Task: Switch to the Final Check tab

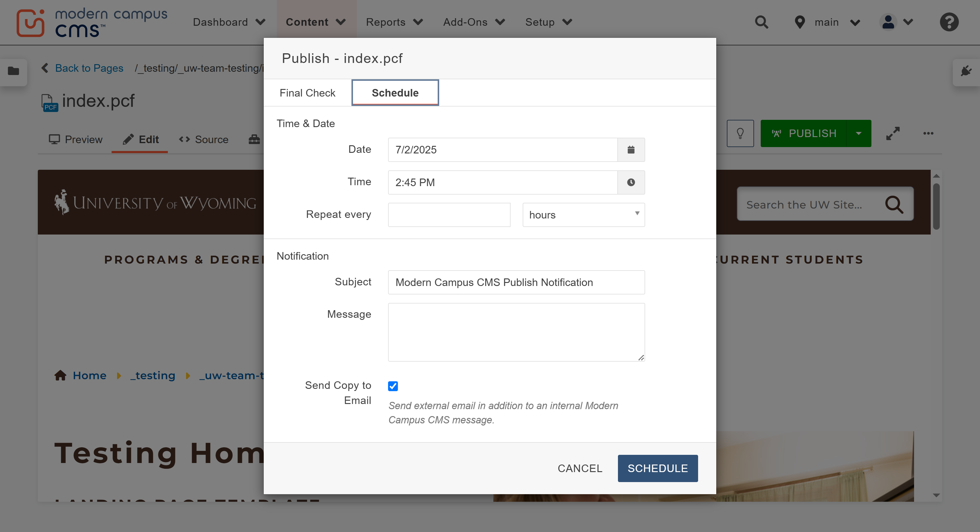Action: (x=307, y=93)
